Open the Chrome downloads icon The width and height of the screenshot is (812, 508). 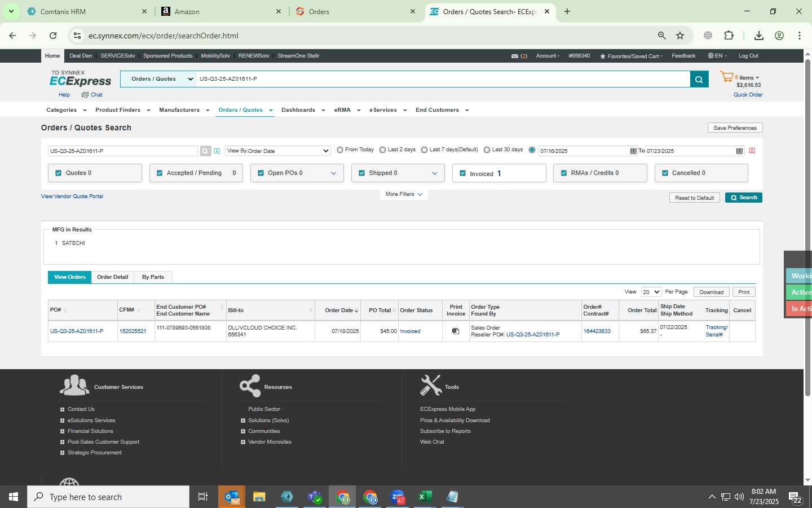tap(759, 36)
